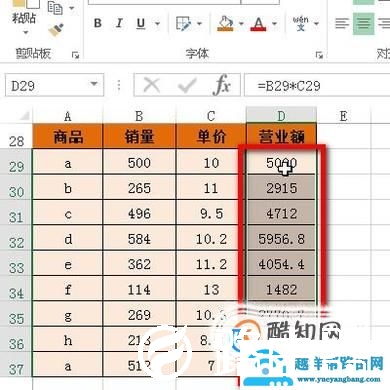
Task: Apply cell borders icon
Action: tap(183, 24)
